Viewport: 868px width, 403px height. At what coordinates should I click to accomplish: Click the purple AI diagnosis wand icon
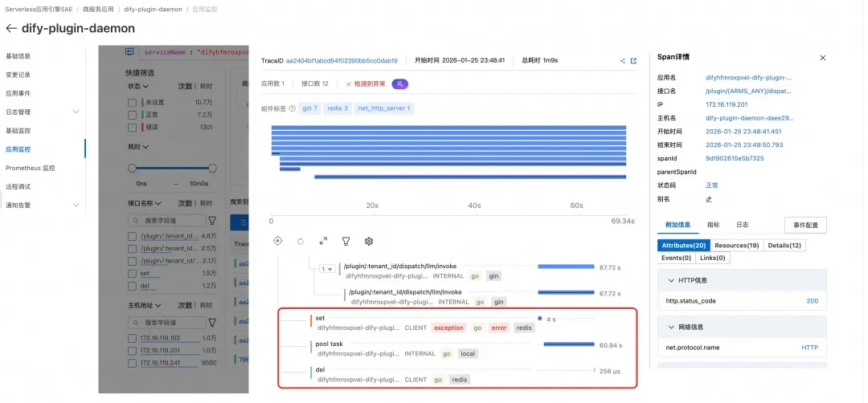click(x=400, y=84)
